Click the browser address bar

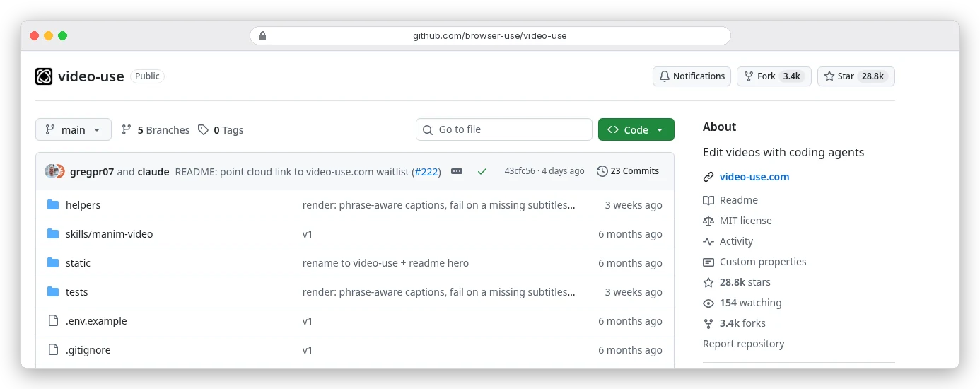pyautogui.click(x=490, y=35)
